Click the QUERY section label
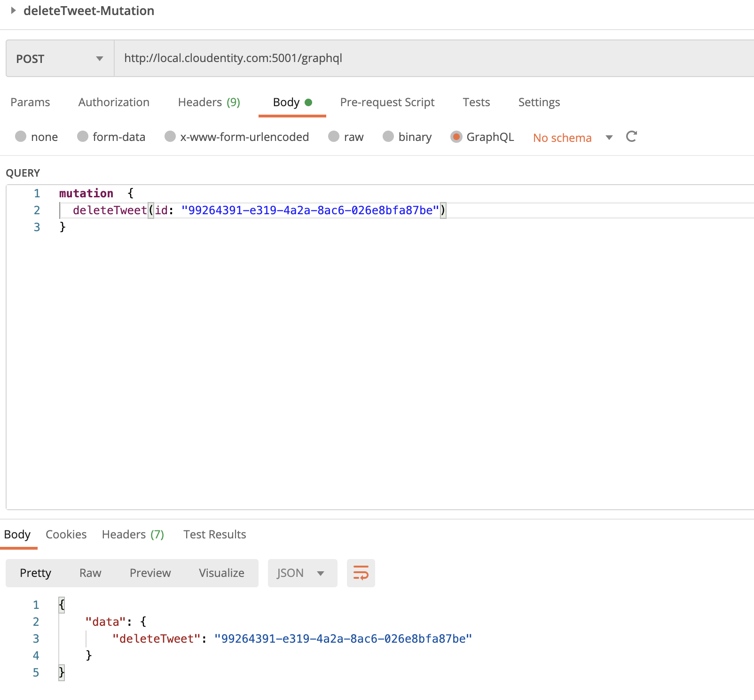 coord(23,173)
